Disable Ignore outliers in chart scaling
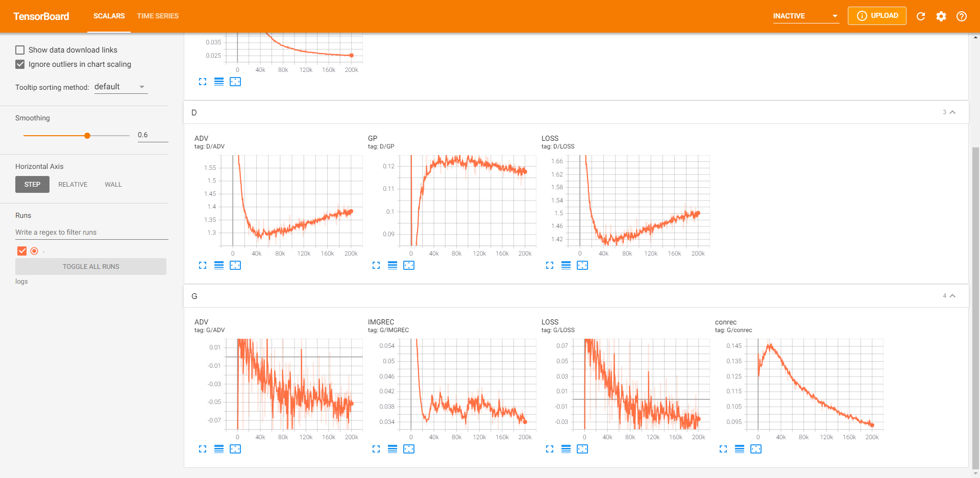The width and height of the screenshot is (980, 478). [x=20, y=64]
